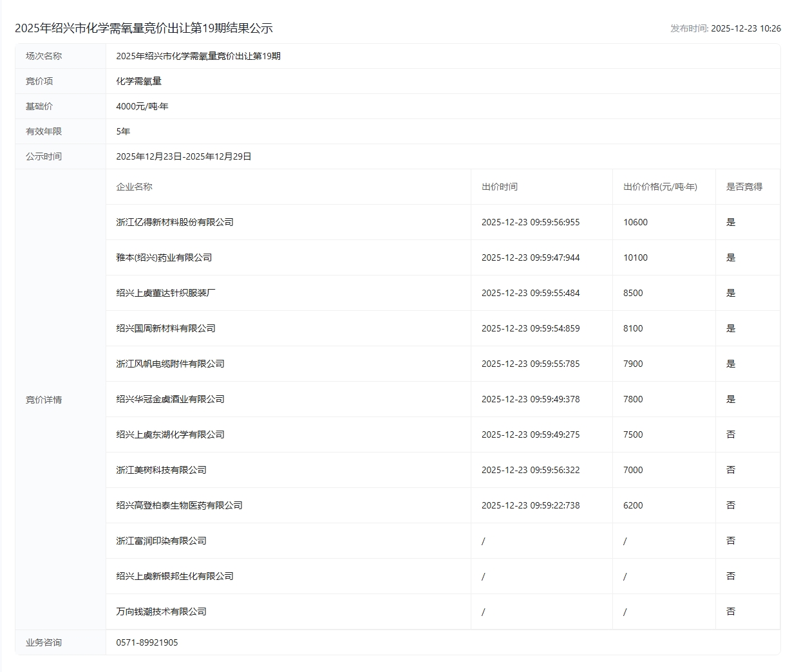Click the 企业名称 column header
Viewport: 792px width, 672px height.
coord(134,187)
